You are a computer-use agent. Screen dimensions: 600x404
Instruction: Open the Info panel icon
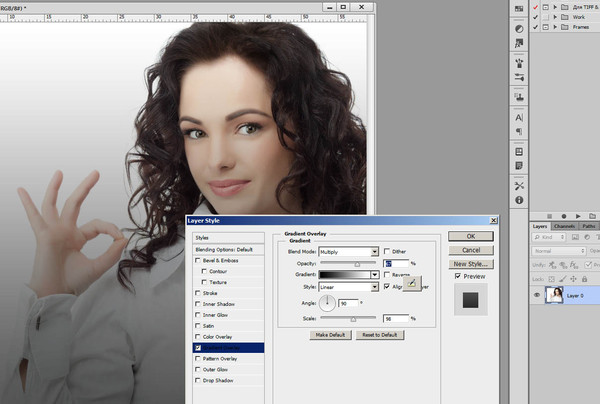519,200
